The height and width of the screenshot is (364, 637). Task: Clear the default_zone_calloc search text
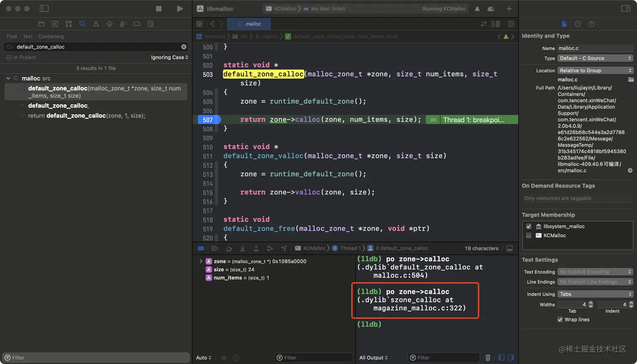(184, 47)
